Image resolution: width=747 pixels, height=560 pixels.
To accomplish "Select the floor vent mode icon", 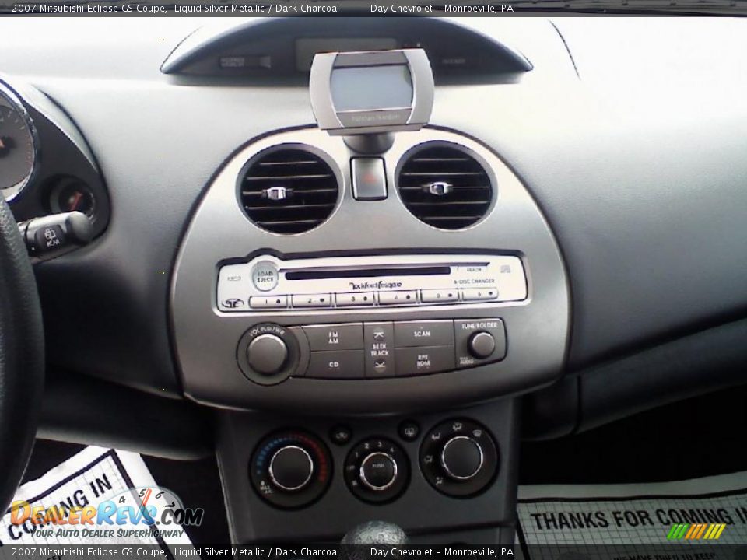I will click(436, 436).
